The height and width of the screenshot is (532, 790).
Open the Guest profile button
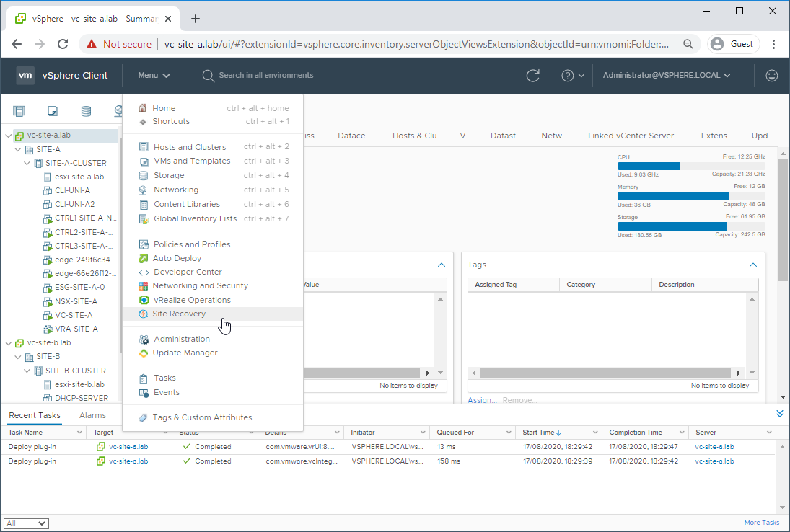pyautogui.click(x=733, y=44)
